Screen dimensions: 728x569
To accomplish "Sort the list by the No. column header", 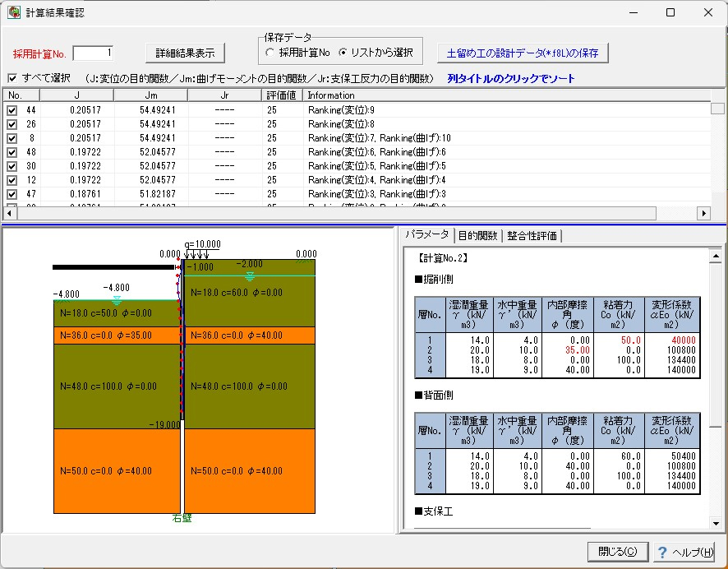I will [x=22, y=95].
